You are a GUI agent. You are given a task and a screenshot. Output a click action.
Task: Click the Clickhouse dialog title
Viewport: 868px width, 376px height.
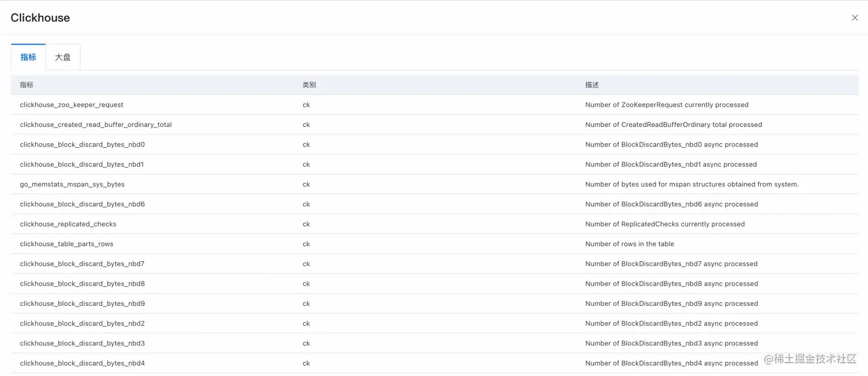(x=40, y=17)
